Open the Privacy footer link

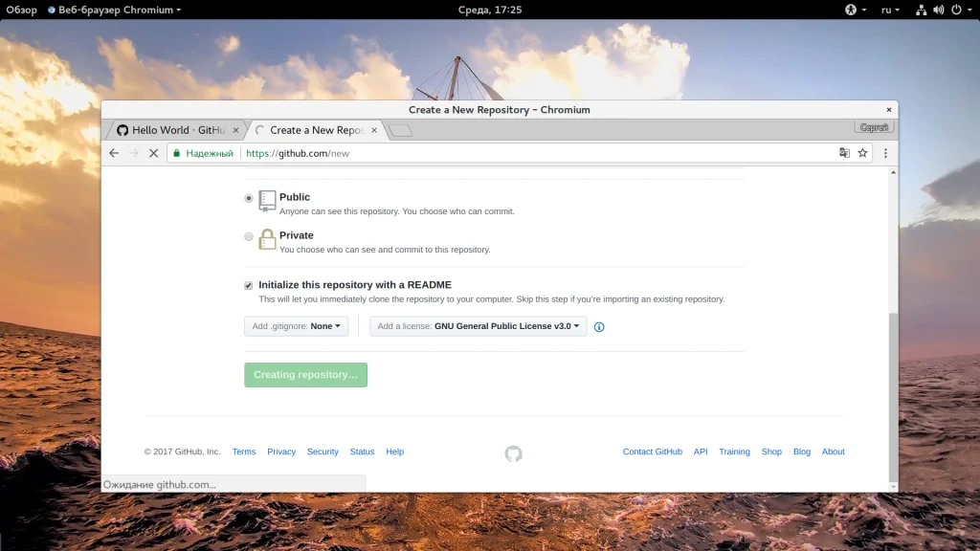[x=281, y=452]
